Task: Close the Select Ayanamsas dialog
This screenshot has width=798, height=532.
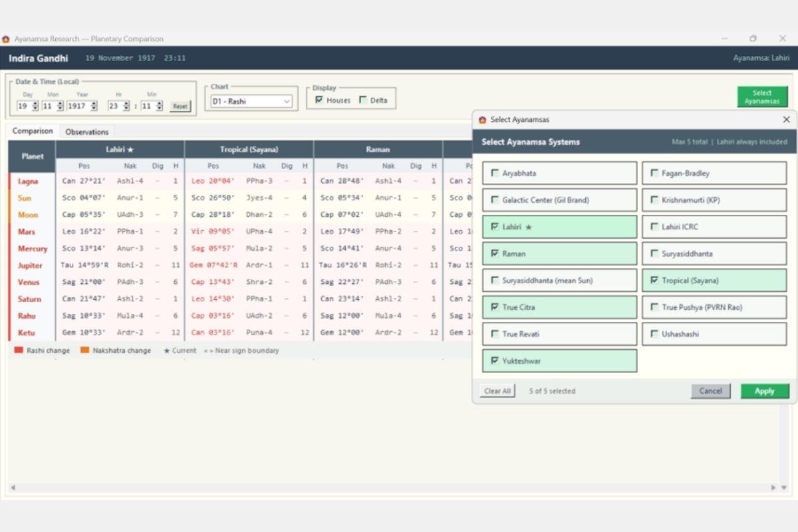Action: pyautogui.click(x=786, y=120)
